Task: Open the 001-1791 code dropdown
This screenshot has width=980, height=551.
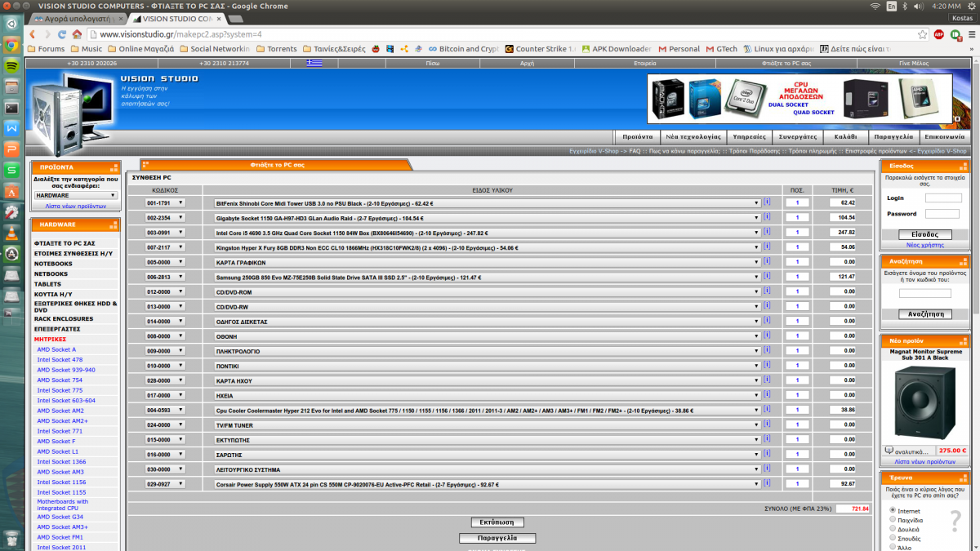Action: pos(165,202)
